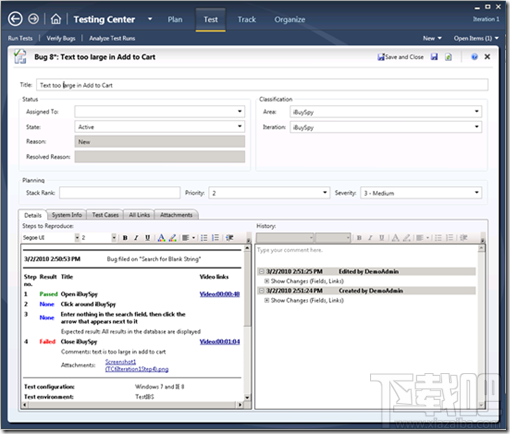The width and height of the screenshot is (510, 434).
Task: Click the refresh work item icon
Action: pos(449,57)
